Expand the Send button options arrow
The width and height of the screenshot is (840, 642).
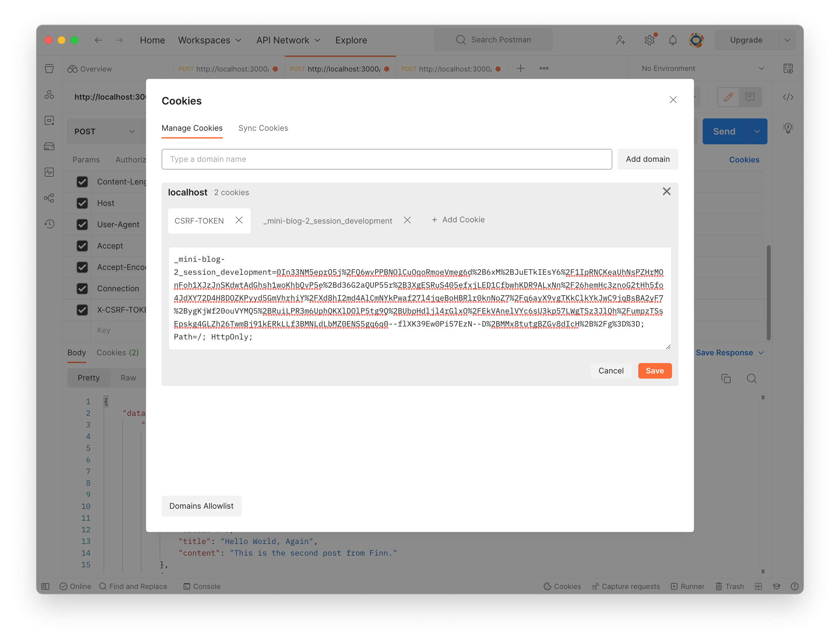pyautogui.click(x=757, y=131)
